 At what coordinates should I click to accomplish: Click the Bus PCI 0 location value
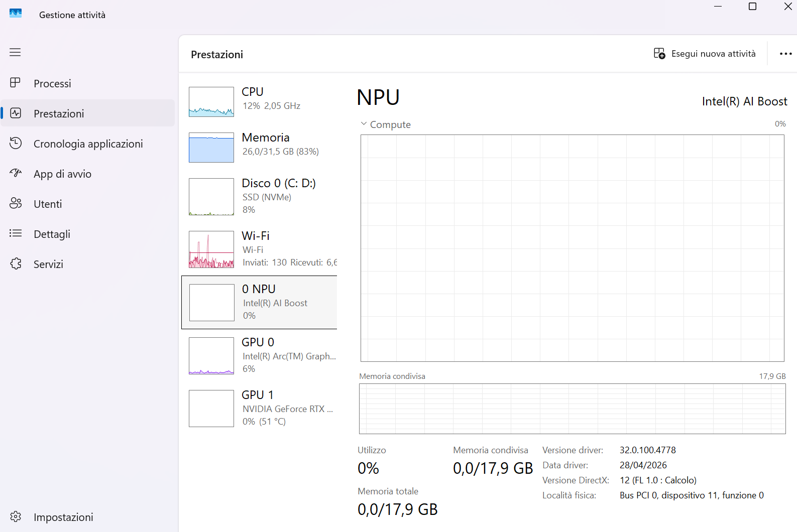(692, 495)
